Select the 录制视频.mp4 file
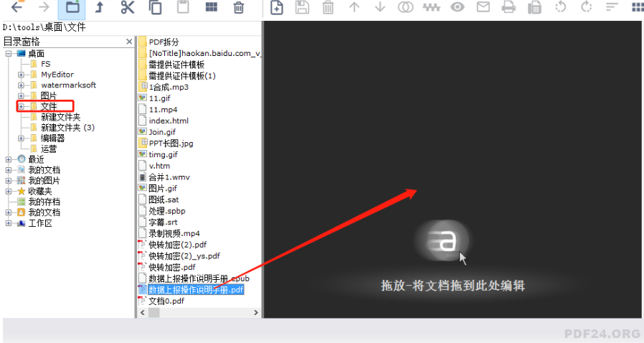 click(x=174, y=233)
